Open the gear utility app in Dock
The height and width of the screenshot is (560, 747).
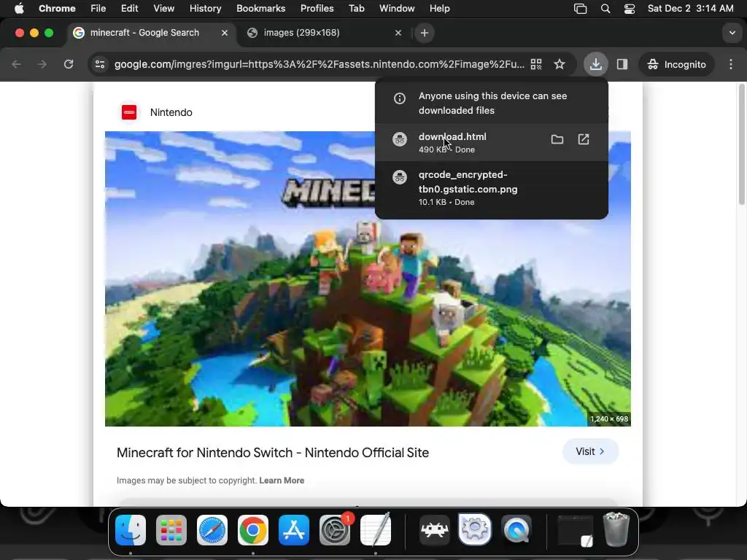tap(474, 529)
